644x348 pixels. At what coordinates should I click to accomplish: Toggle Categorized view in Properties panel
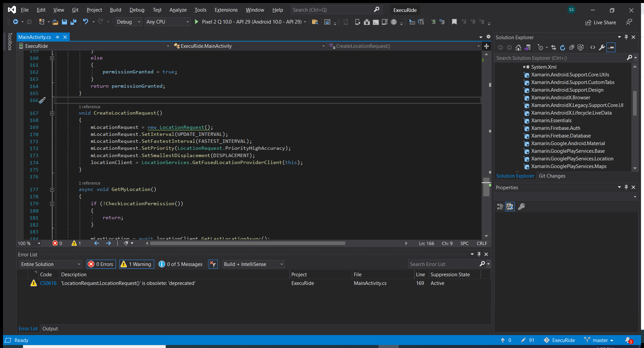click(x=500, y=207)
